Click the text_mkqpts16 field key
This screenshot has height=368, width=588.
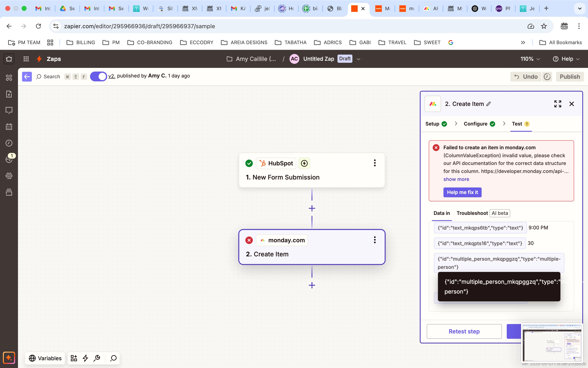(x=480, y=243)
